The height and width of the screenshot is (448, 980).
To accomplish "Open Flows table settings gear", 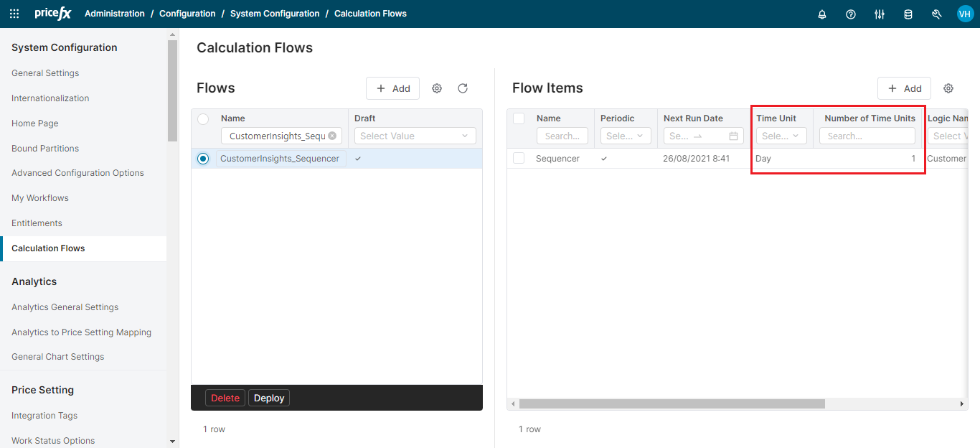I will pyautogui.click(x=437, y=88).
